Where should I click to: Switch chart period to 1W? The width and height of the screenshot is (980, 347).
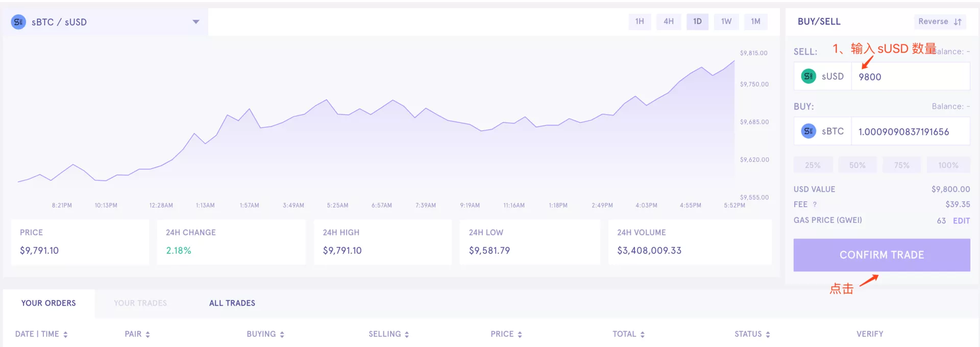(x=726, y=21)
